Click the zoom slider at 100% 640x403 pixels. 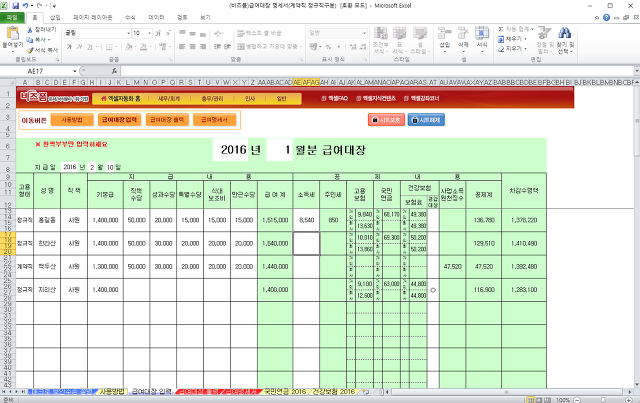602,400
